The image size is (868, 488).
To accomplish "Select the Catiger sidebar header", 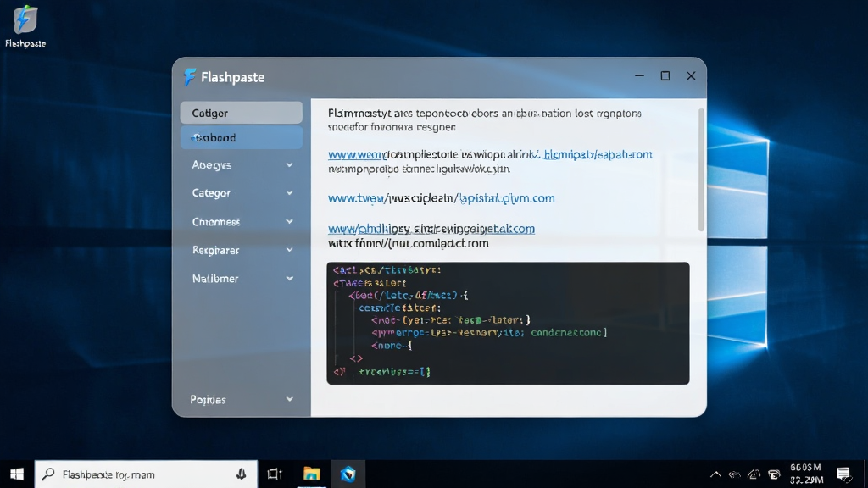I will (x=242, y=113).
